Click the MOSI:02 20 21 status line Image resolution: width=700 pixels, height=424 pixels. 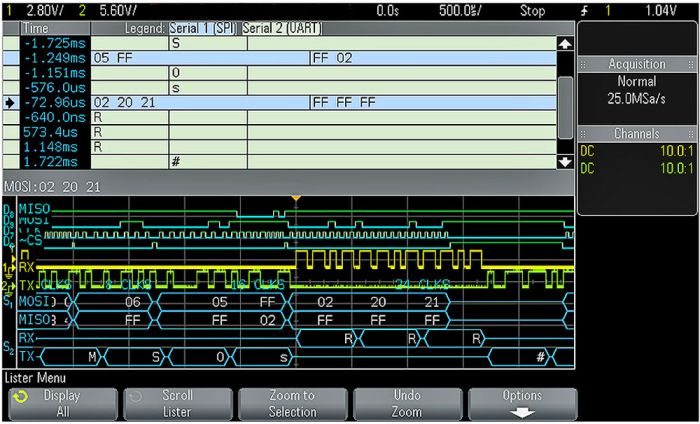tap(52, 187)
